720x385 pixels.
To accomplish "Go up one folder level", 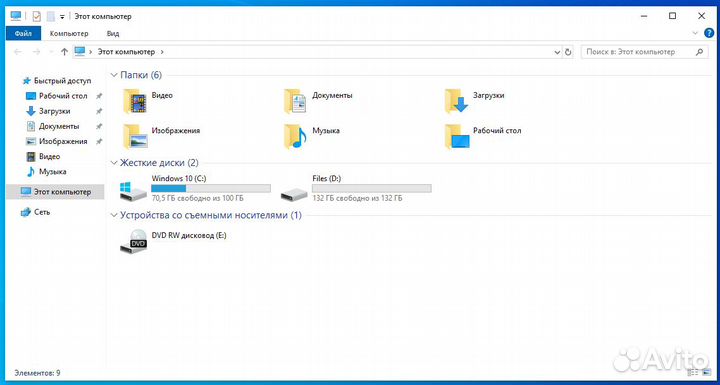I will [x=64, y=52].
